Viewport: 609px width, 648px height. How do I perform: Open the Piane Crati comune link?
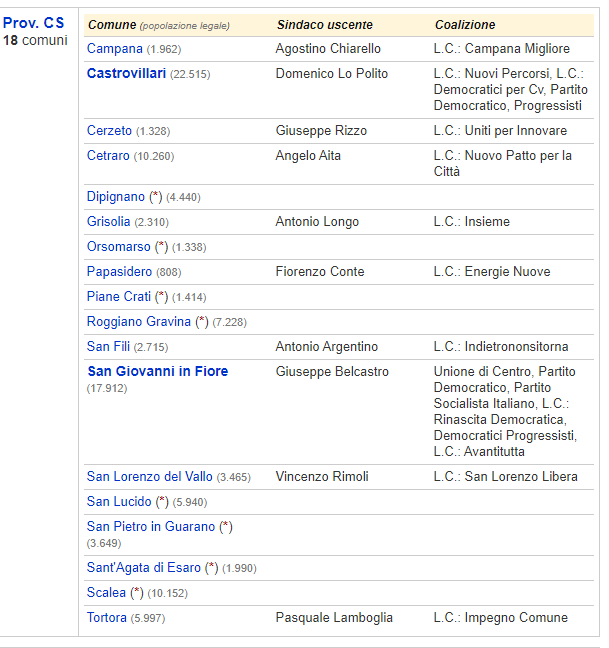(119, 297)
